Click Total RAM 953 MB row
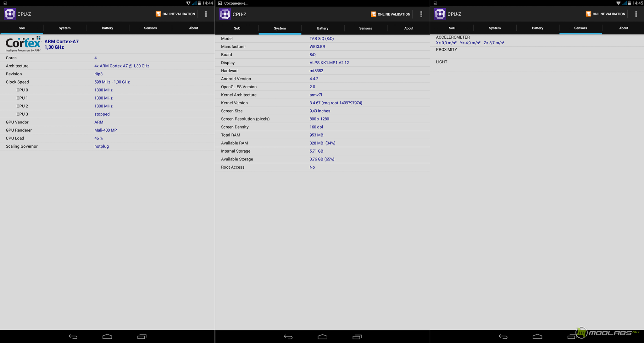The height and width of the screenshot is (343, 644). 322,135
